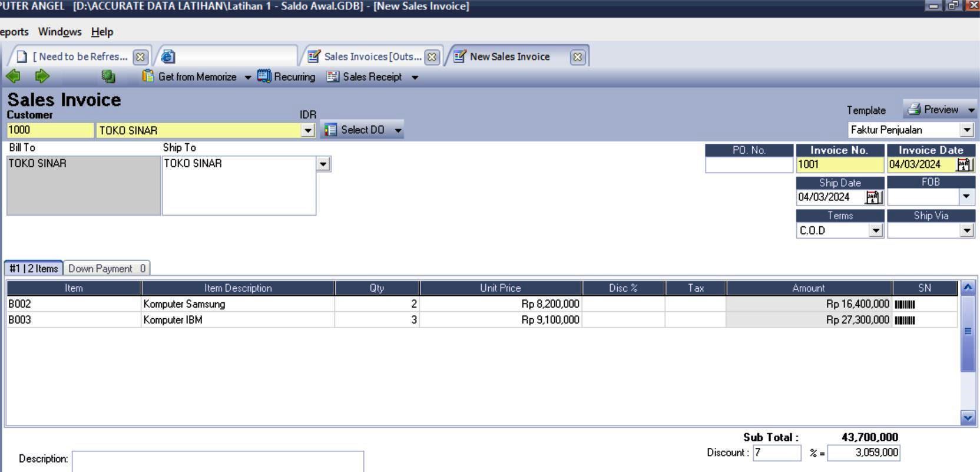The image size is (980, 472).
Task: Open the Invoice Date calendar picker
Action: point(964,164)
